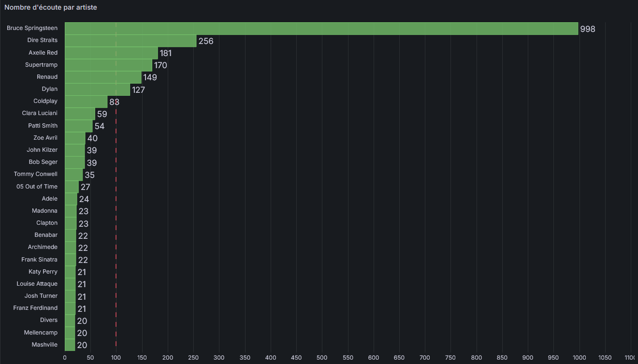Click the Mashville bar at the bottom
This screenshot has width=638, height=364.
[x=70, y=345]
